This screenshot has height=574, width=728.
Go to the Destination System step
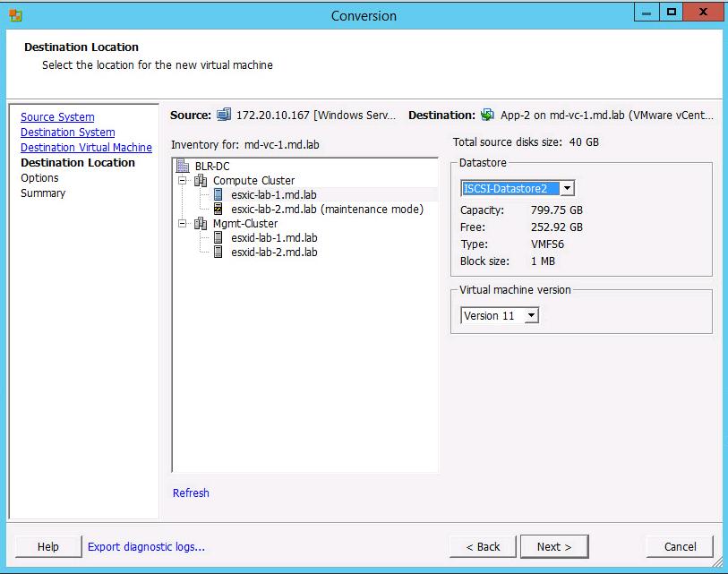(68, 133)
